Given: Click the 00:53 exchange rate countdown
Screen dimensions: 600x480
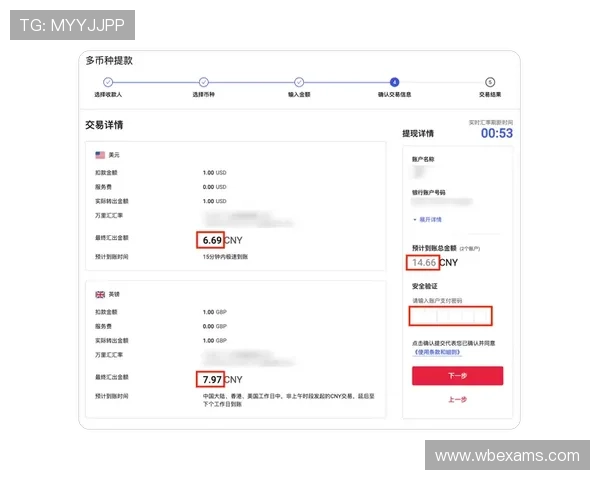Looking at the screenshot, I should tap(496, 133).
